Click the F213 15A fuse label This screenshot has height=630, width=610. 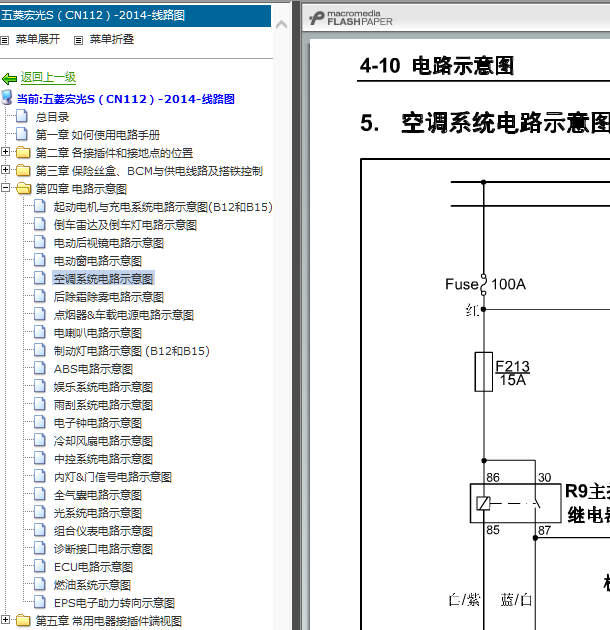coord(513,373)
